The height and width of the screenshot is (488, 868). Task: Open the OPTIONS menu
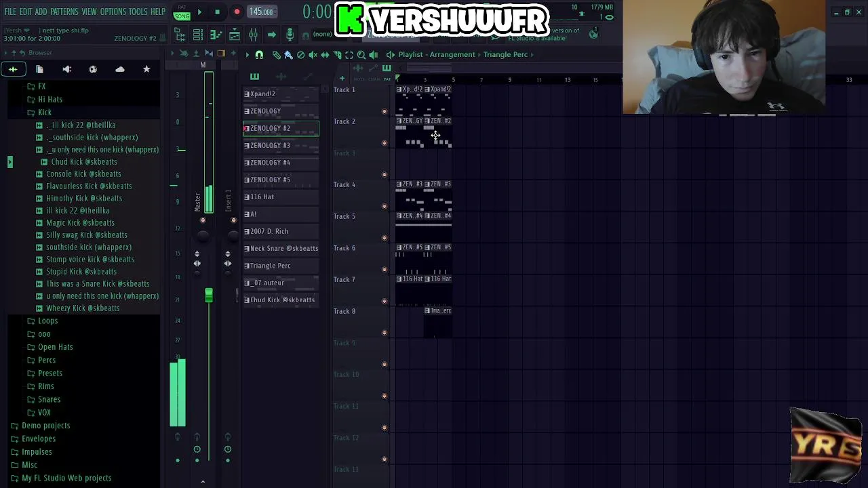tap(113, 12)
